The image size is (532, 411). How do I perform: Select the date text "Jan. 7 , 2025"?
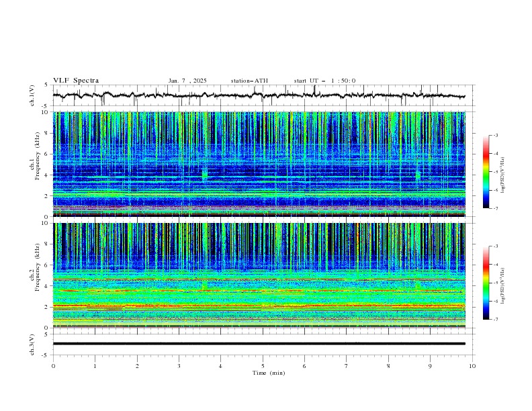(x=187, y=81)
